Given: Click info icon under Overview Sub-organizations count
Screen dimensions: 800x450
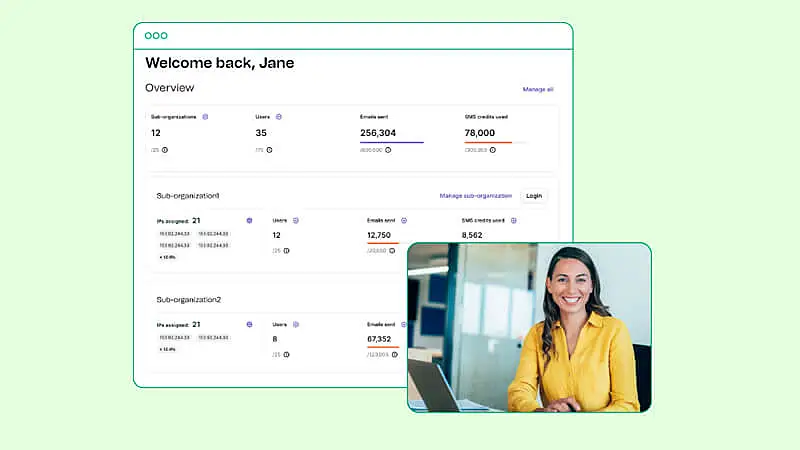Looking at the screenshot, I should 165,150.
